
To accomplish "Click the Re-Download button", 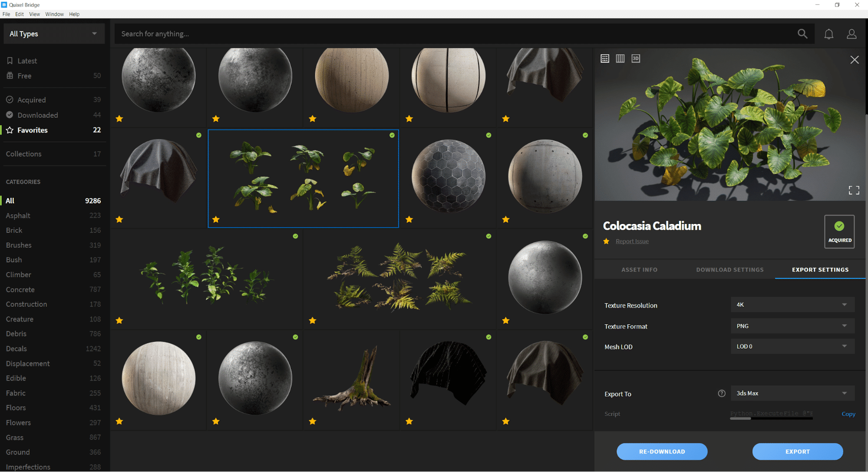I will (x=662, y=452).
